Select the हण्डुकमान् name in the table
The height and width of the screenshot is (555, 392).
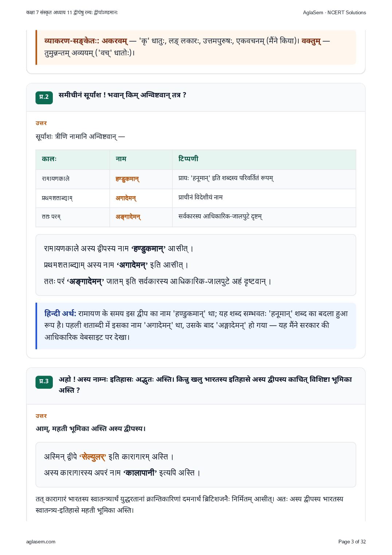pyautogui.click(x=128, y=179)
